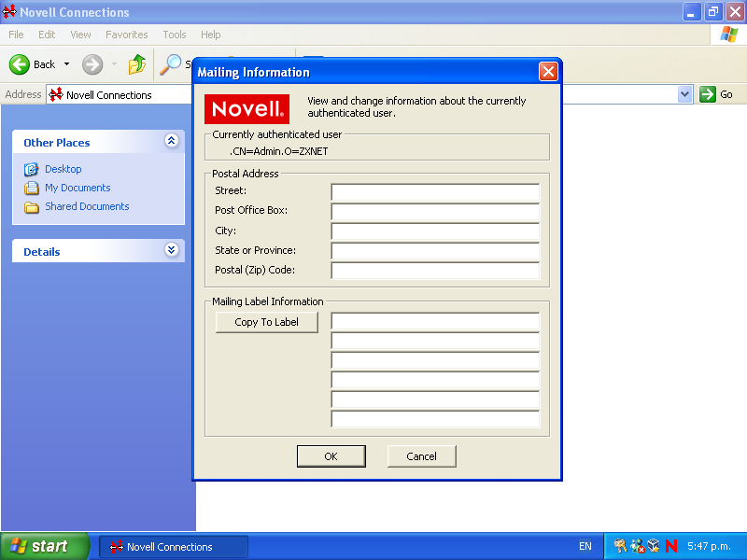Open the Back history dropdown arrow
The width and height of the screenshot is (747, 560).
(66, 64)
